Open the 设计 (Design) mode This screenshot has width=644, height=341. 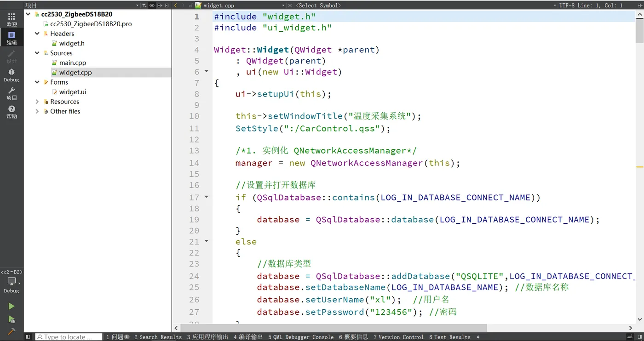tap(11, 57)
